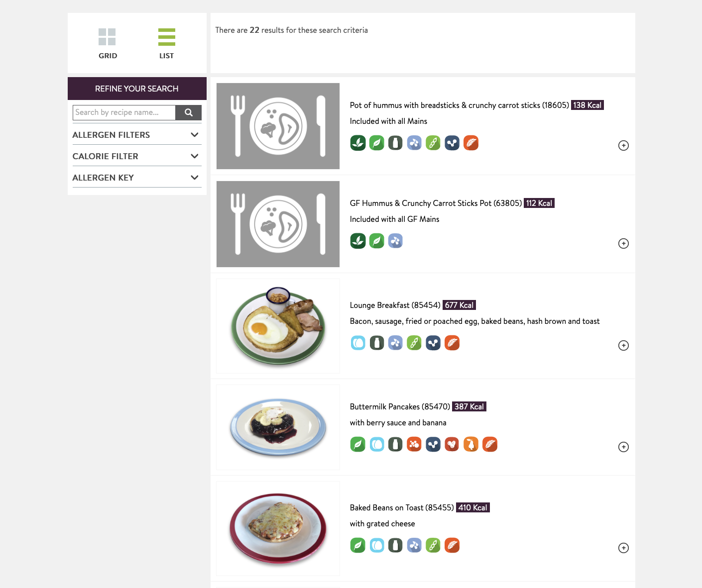The image size is (702, 588).
Task: Click orange wheat icon on Pot of hummus
Action: point(471,143)
